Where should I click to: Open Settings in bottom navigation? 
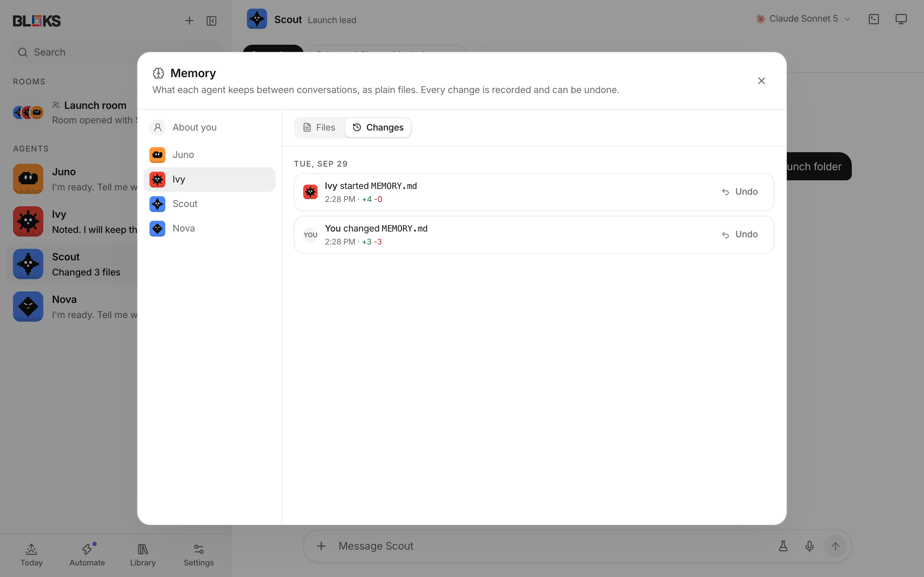click(x=199, y=555)
